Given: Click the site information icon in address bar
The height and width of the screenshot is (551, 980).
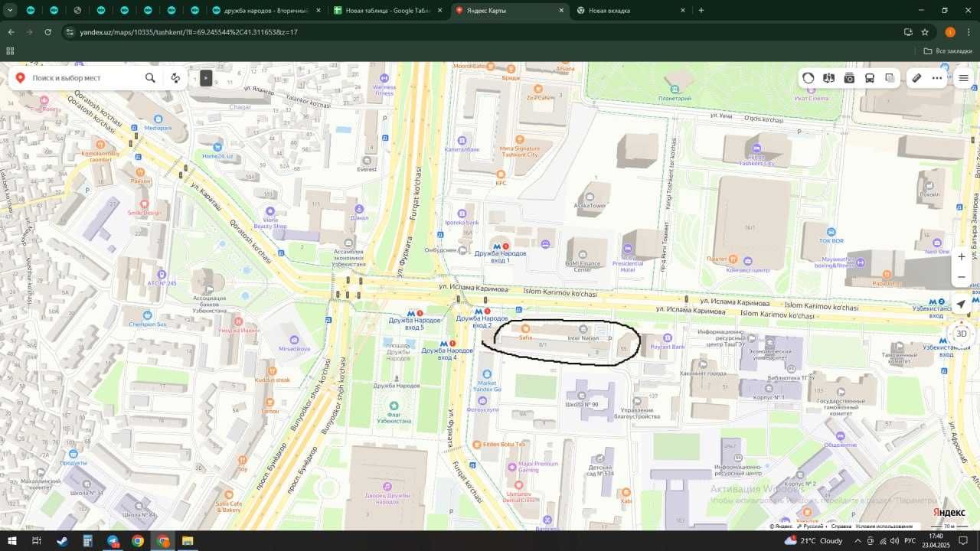Looking at the screenshot, I should pos(70,32).
